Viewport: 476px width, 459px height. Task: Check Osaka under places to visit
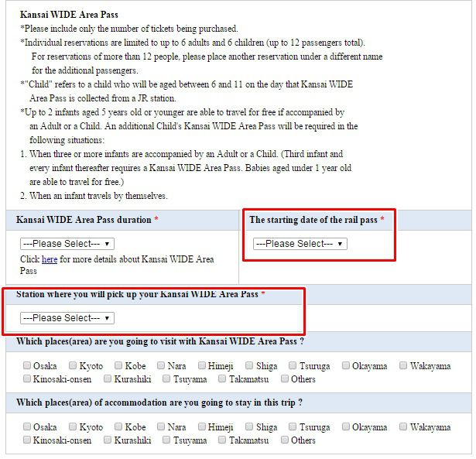pyautogui.click(x=27, y=365)
